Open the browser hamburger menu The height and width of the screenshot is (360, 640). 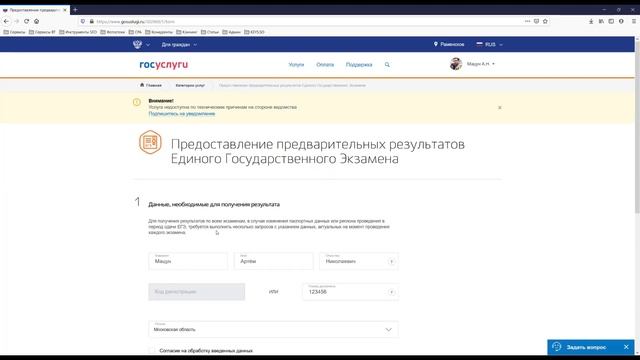point(633,21)
